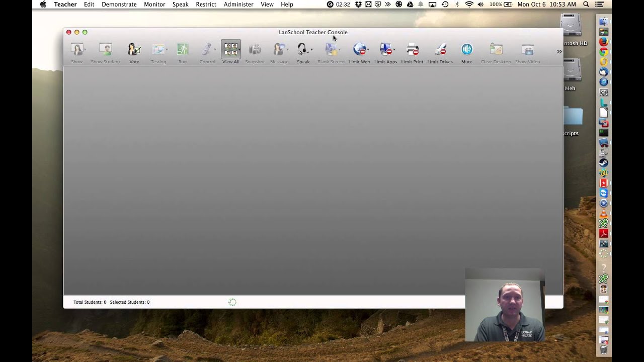Open the Restrict menu

tap(206, 4)
